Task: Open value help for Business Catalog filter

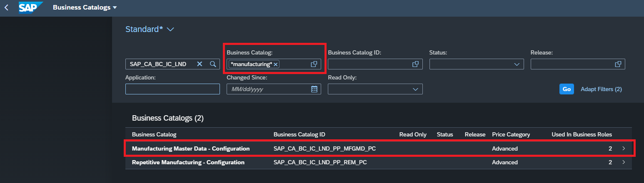Action: pos(314,64)
